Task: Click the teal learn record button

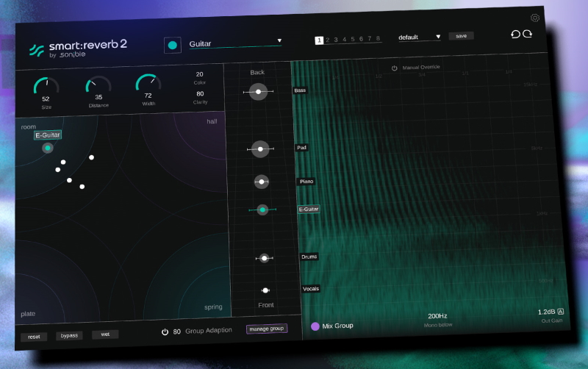Action: pos(173,46)
